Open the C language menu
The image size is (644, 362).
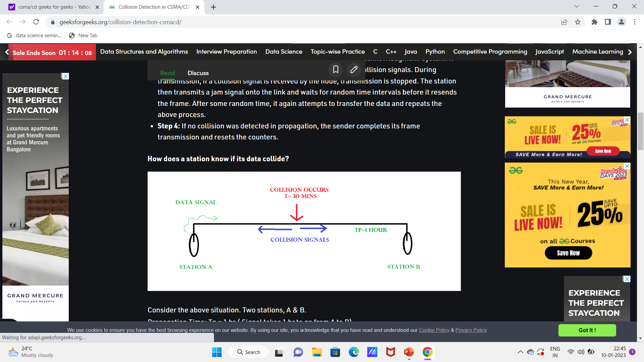(x=375, y=52)
